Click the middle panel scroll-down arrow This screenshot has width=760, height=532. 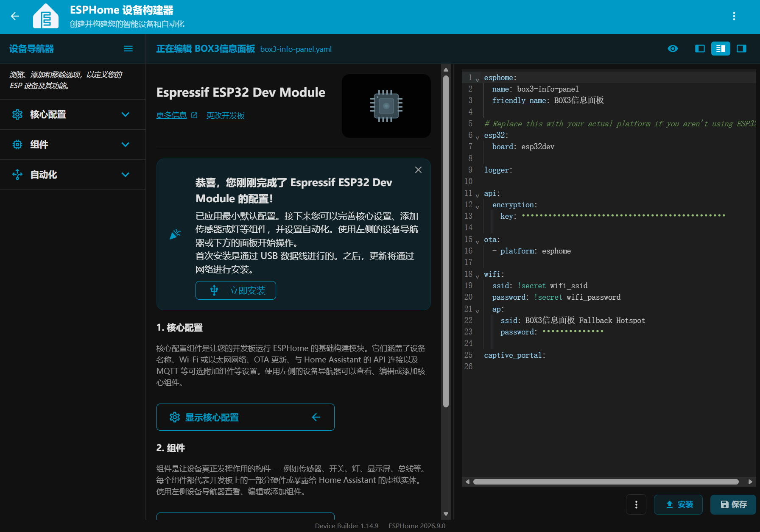(446, 514)
